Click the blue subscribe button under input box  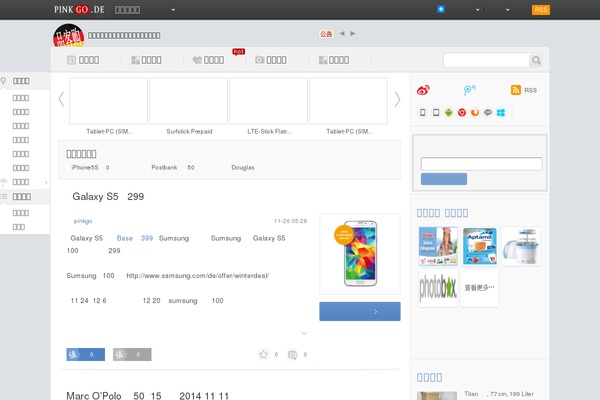click(444, 179)
